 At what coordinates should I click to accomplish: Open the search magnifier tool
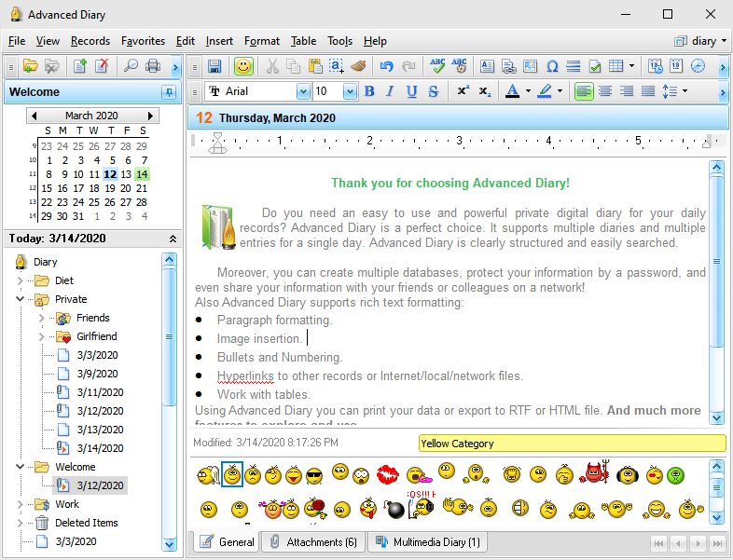click(131, 66)
